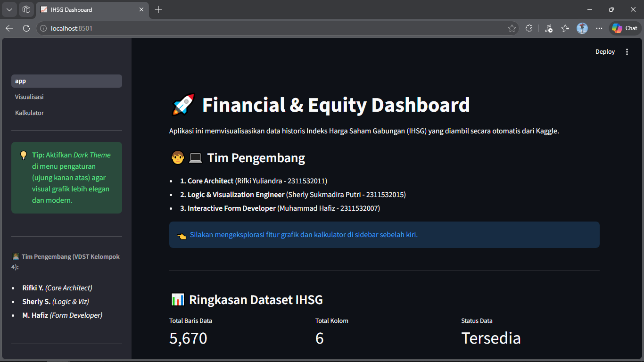Select the Core Architect list item

pyautogui.click(x=254, y=181)
